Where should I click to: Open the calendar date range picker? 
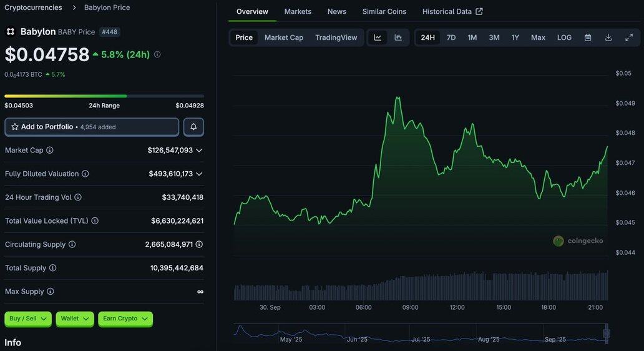point(588,37)
